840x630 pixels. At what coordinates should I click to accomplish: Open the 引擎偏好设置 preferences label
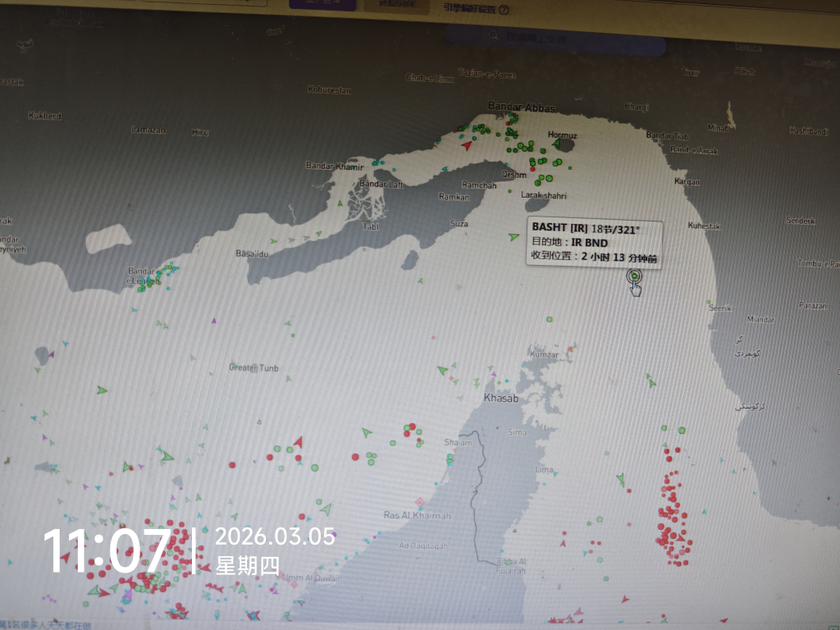(469, 8)
